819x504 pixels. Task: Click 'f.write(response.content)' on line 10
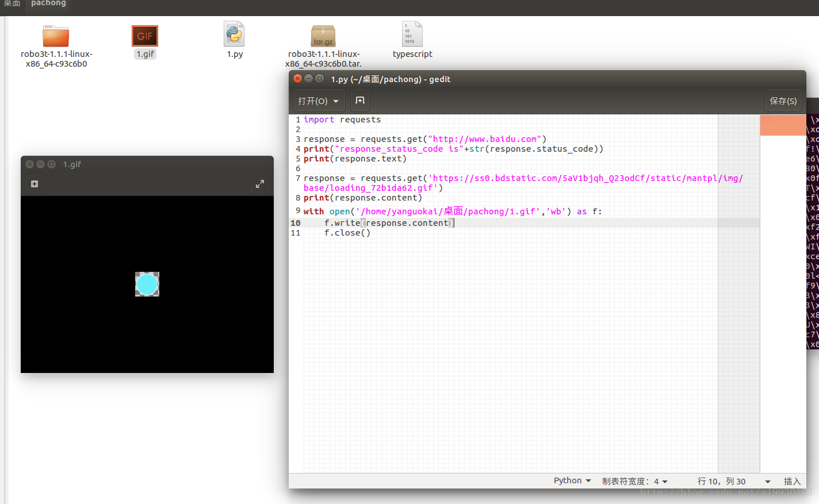[x=389, y=223]
